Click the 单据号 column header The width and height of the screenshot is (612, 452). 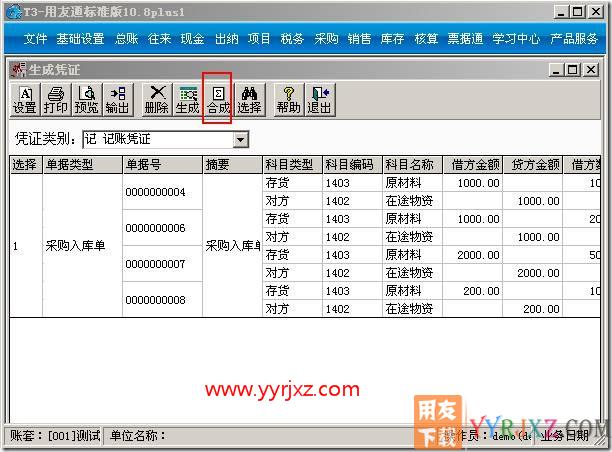[x=162, y=165]
